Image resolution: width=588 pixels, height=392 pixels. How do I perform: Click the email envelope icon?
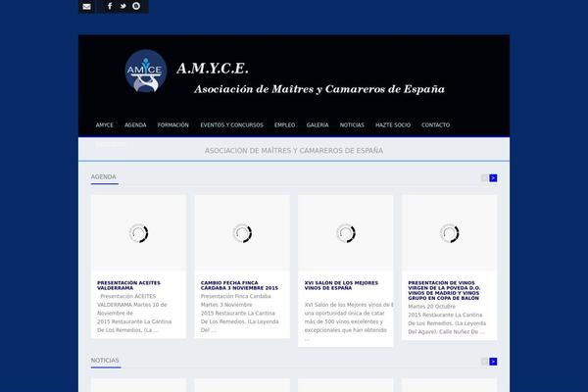tap(86, 7)
